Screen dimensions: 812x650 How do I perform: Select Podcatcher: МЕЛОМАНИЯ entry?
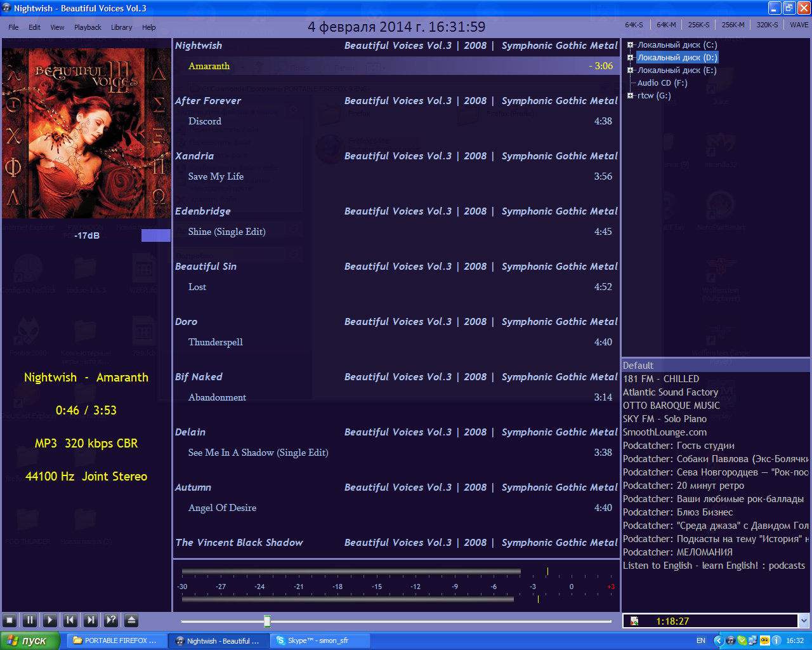point(716,552)
